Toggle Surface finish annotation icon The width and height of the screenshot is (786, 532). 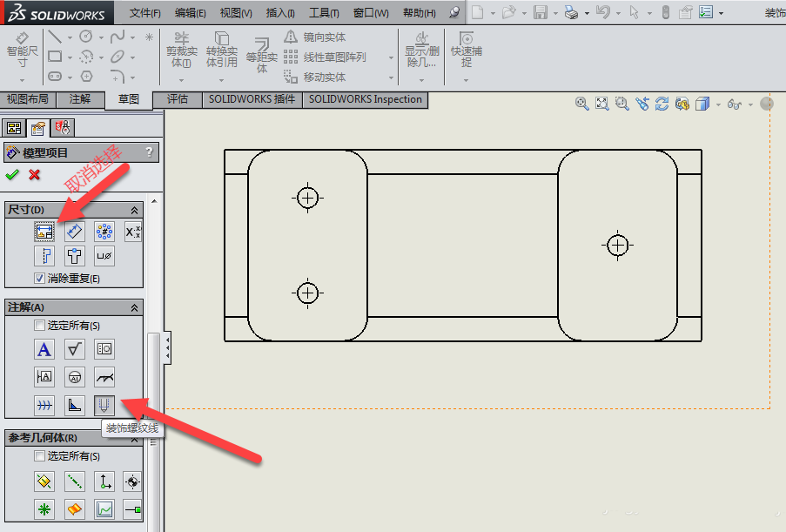(x=74, y=349)
